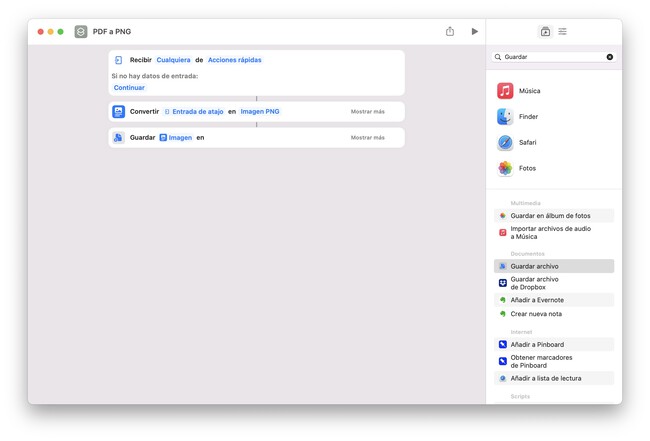650x441 pixels.
Task: Select Música app category
Action: point(529,91)
